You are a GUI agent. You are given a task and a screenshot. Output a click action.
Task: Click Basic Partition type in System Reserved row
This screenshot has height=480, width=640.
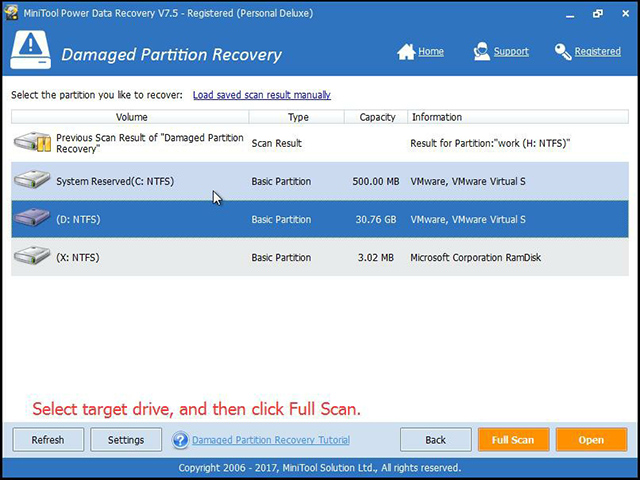pyautogui.click(x=281, y=181)
